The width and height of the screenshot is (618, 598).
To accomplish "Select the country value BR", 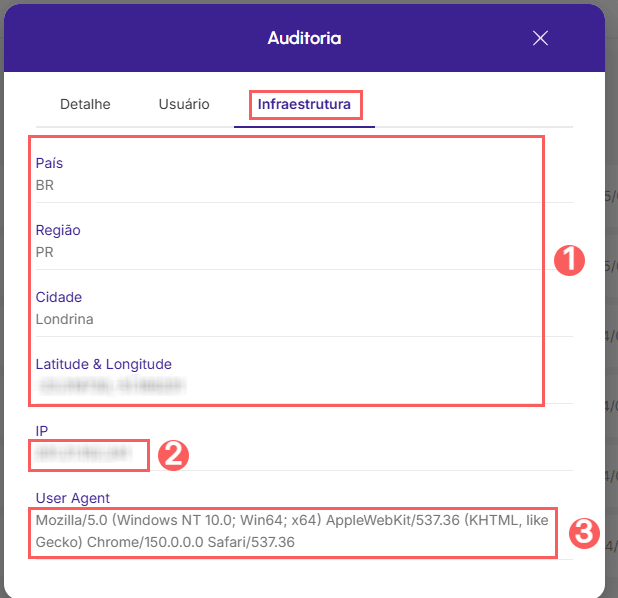I will click(x=45, y=185).
